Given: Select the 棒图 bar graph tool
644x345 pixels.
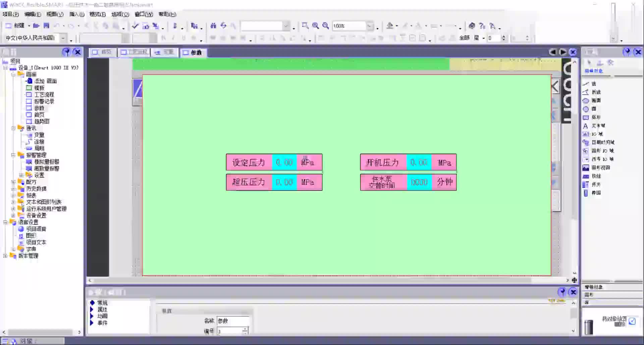Looking at the screenshot, I should pos(592,193).
